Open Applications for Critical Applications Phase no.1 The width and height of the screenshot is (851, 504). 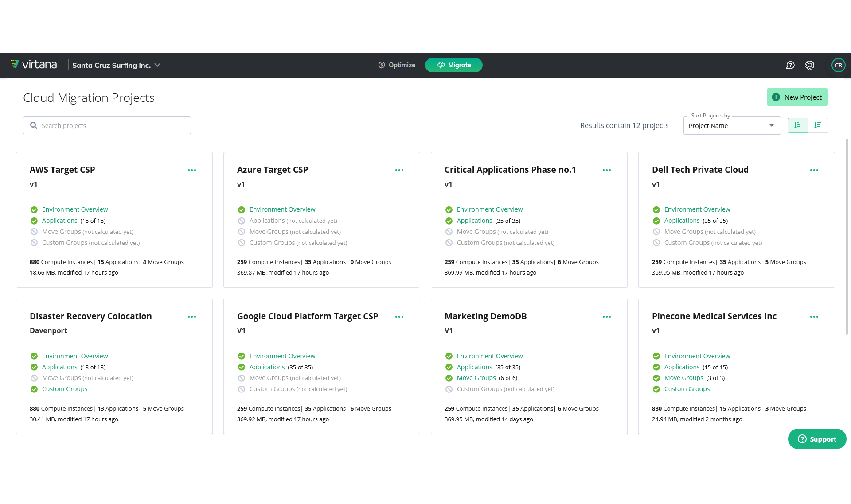[x=474, y=221]
